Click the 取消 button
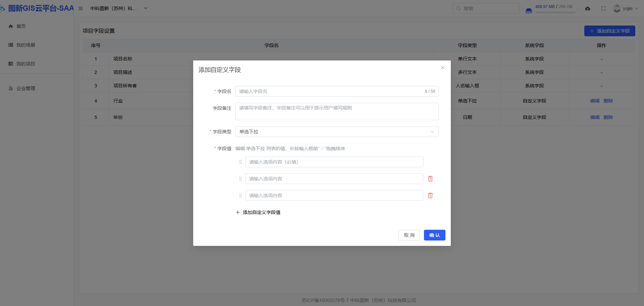 click(409, 235)
